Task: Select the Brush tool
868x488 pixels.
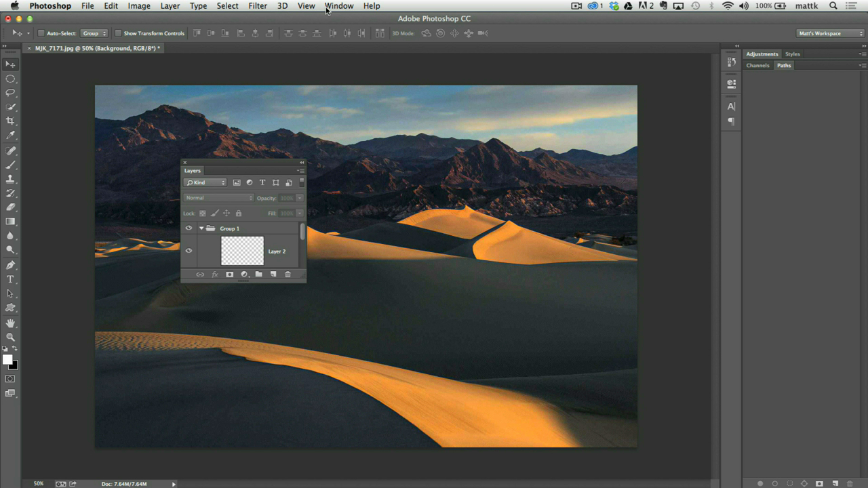Action: pos(10,165)
